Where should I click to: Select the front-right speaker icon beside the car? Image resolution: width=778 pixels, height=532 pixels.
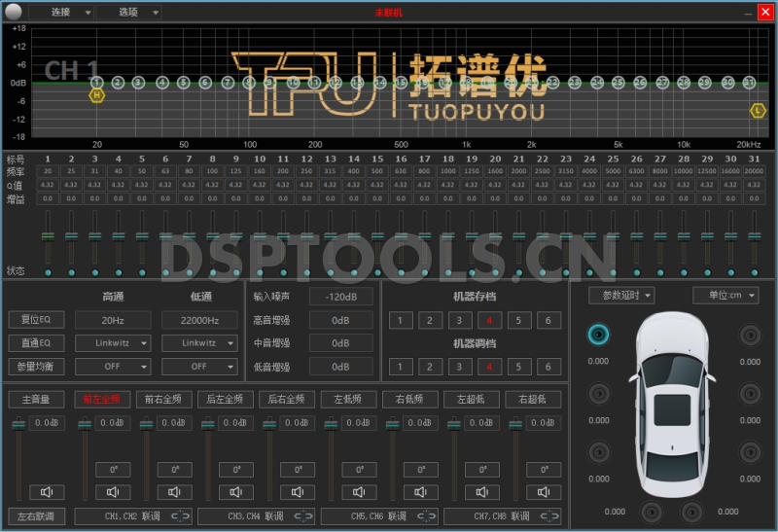tap(750, 336)
